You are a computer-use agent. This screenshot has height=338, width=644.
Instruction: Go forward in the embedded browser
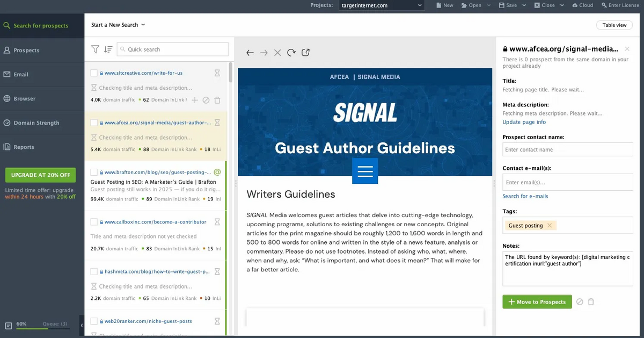coord(264,53)
